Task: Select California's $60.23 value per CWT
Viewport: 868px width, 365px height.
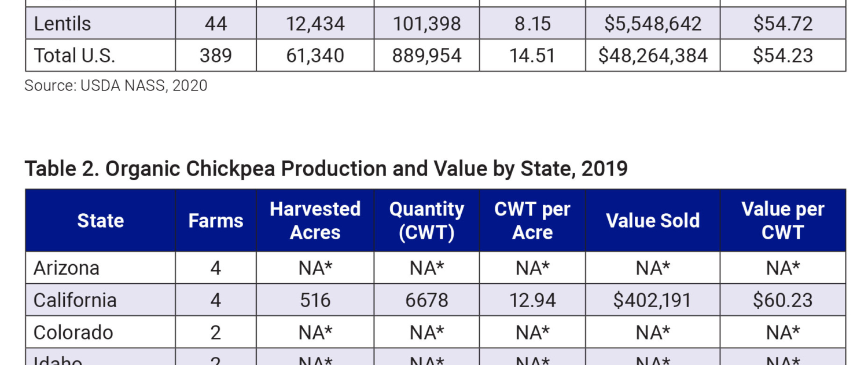Action: coord(782,300)
